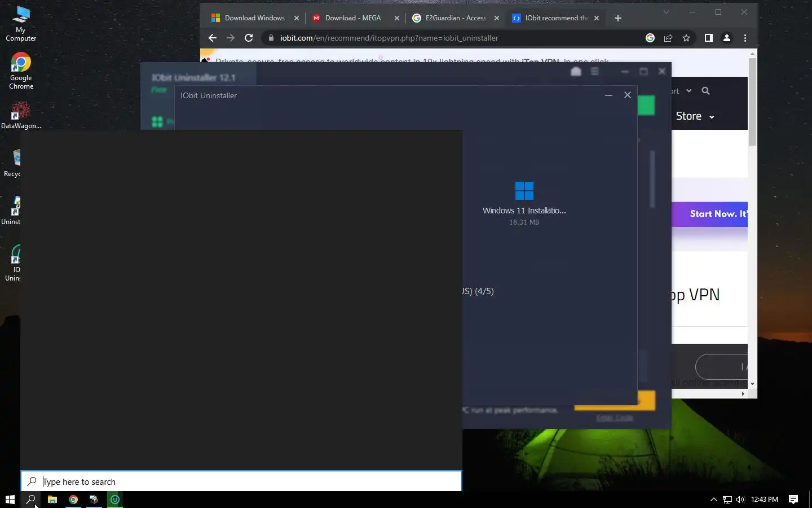
Task: Close the E2Guardian tab
Action: (497, 18)
